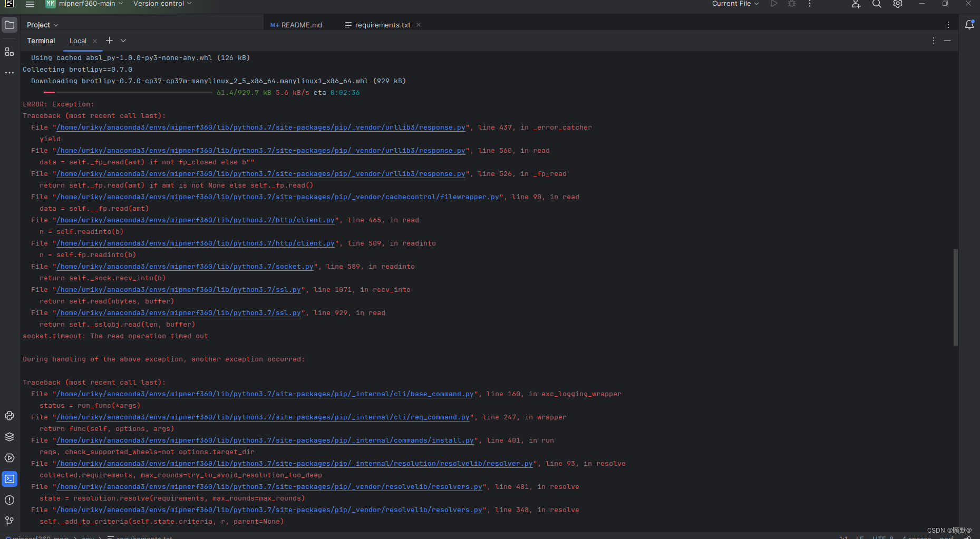Viewport: 980px width, 539px height.
Task: Open the Terminal tool window icon
Action: (x=9, y=479)
